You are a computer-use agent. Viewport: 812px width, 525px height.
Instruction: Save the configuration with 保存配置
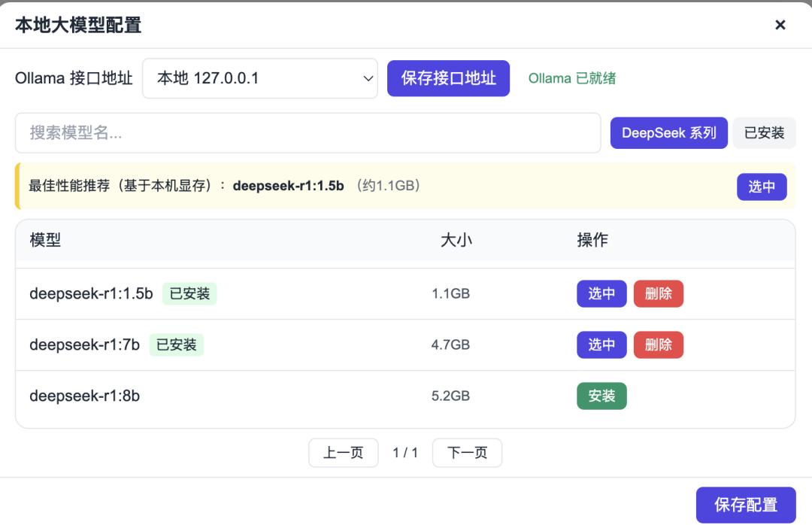[x=746, y=505]
